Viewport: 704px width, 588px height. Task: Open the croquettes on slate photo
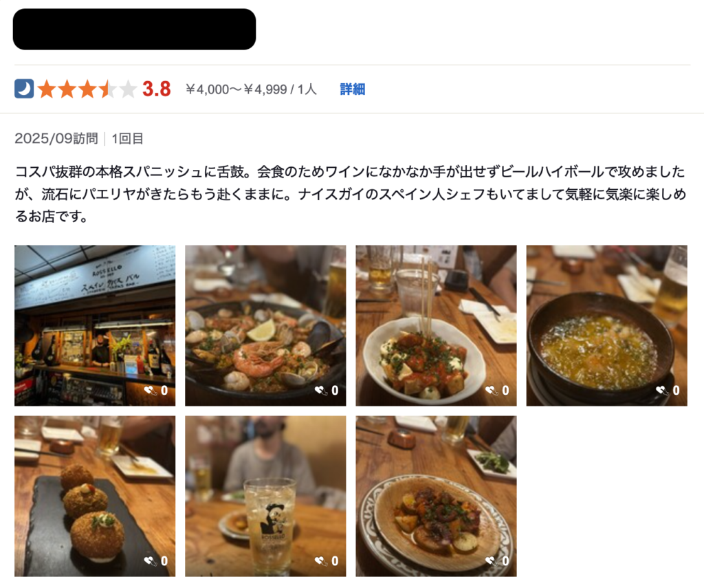pyautogui.click(x=95, y=496)
